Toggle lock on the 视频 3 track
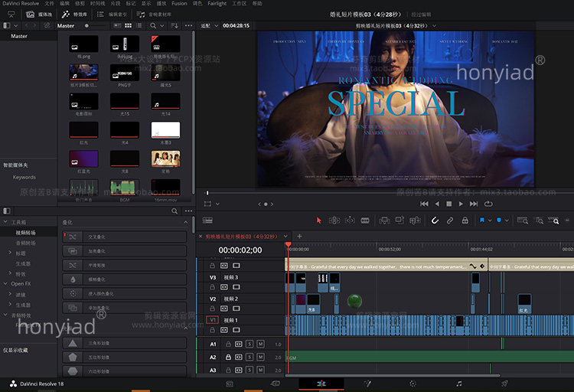574x392 pixels. (x=214, y=286)
